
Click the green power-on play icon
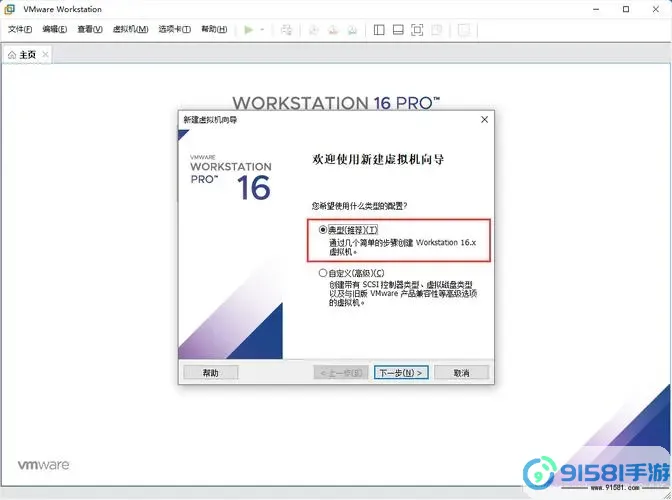pyautogui.click(x=249, y=30)
